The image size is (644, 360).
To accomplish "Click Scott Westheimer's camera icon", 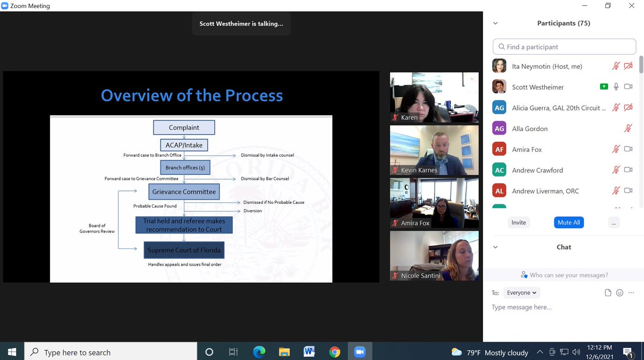I will click(628, 87).
